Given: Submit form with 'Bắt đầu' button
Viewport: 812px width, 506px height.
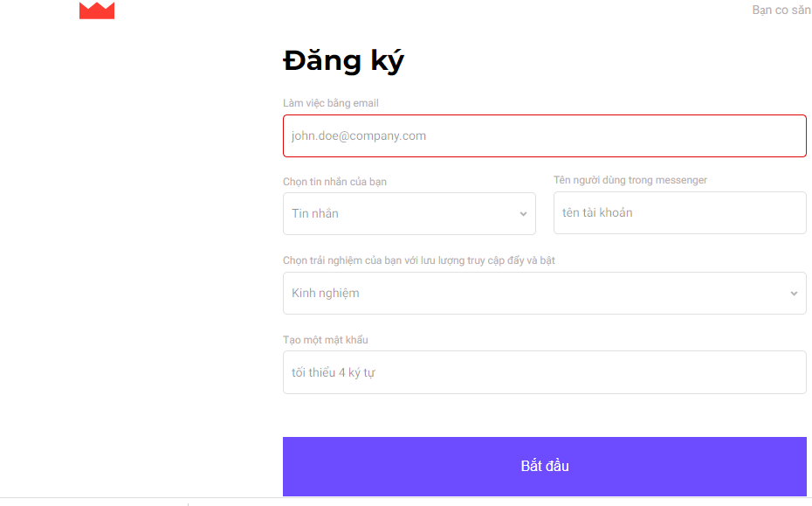Looking at the screenshot, I should [544, 467].
